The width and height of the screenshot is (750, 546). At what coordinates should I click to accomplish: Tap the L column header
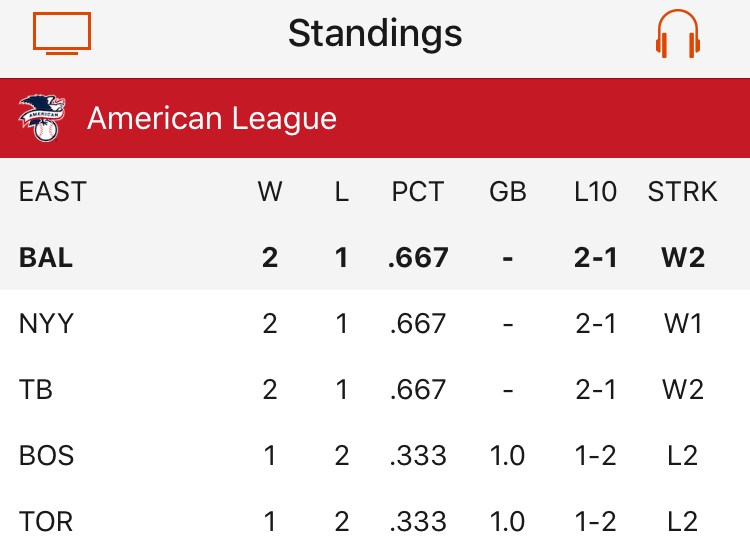click(x=342, y=191)
